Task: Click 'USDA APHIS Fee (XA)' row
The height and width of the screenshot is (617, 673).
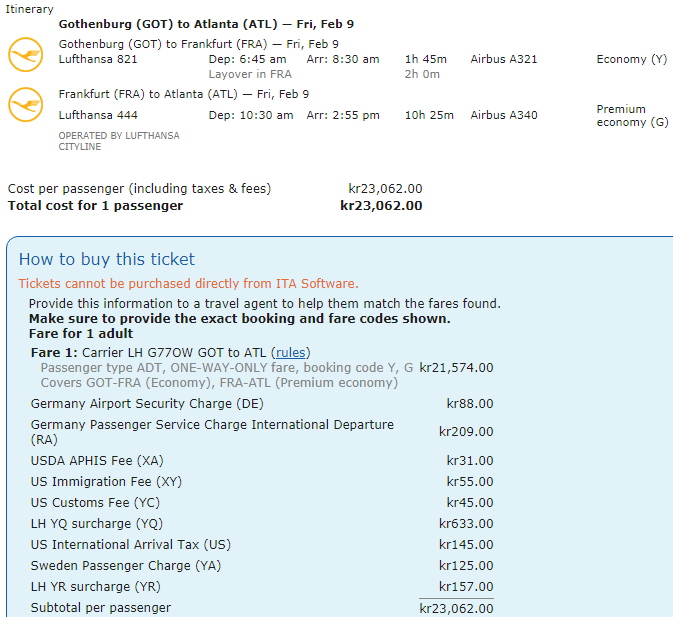Action: coord(97,461)
